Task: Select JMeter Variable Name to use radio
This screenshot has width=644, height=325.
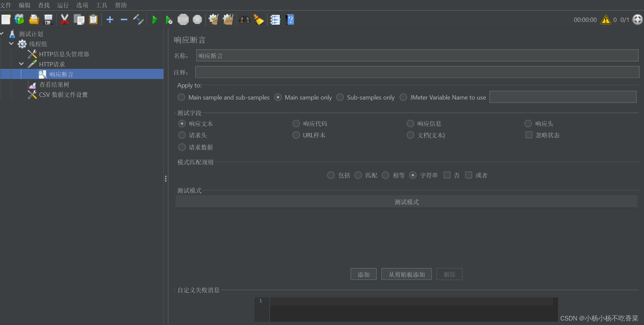Action: [x=403, y=97]
